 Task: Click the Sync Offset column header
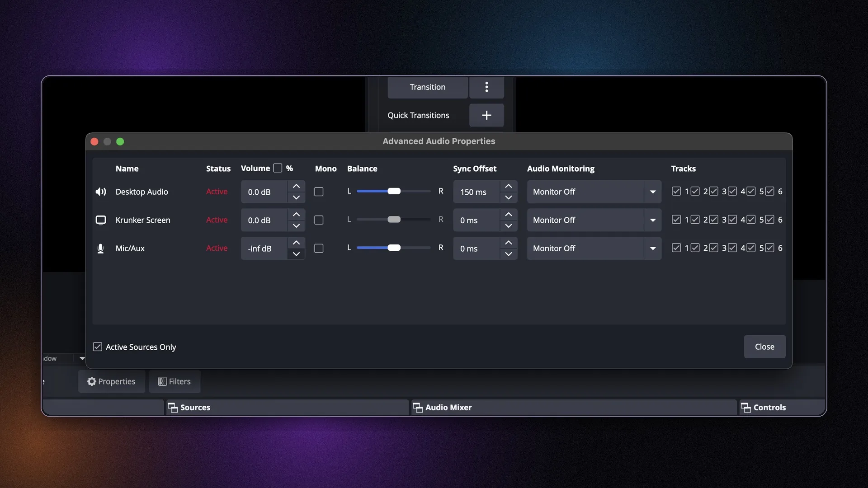[475, 169]
